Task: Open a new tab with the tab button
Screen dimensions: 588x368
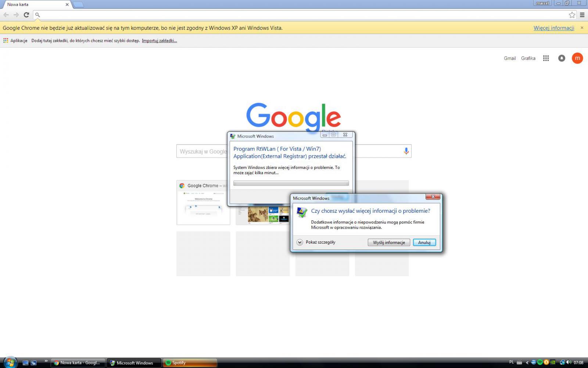Action: tap(78, 4)
